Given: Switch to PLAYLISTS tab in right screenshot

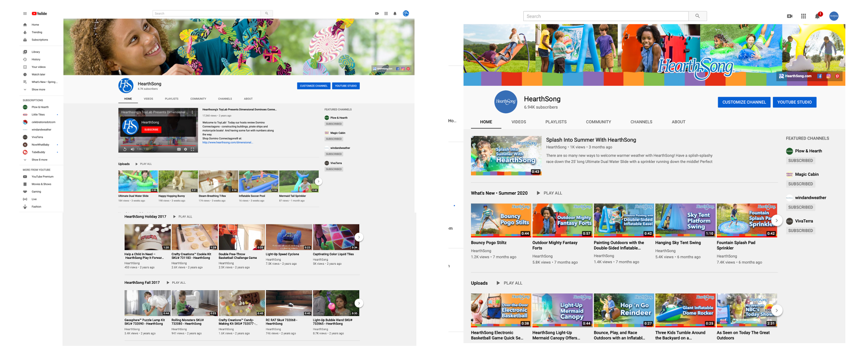Looking at the screenshot, I should click(x=556, y=122).
